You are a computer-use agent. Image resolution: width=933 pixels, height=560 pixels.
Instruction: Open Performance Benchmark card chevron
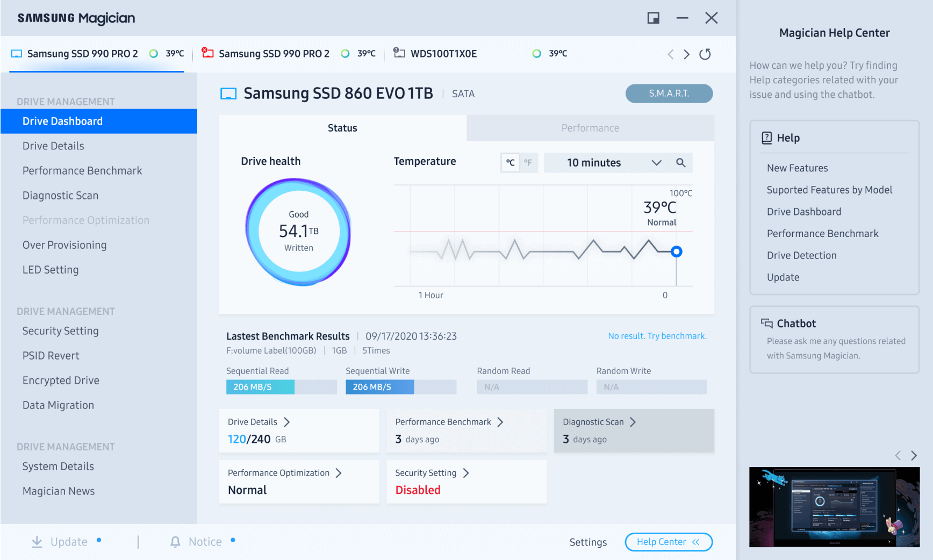click(500, 422)
